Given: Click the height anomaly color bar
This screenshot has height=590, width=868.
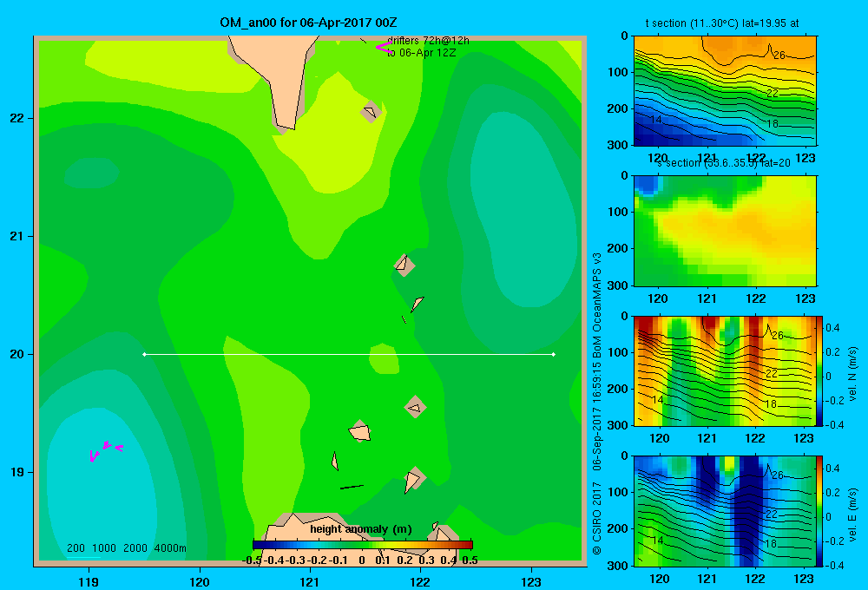Looking at the screenshot, I should (x=363, y=545).
